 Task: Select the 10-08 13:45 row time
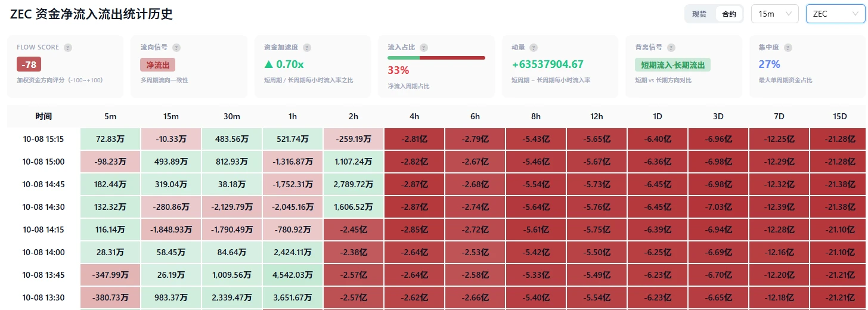pyautogui.click(x=44, y=275)
